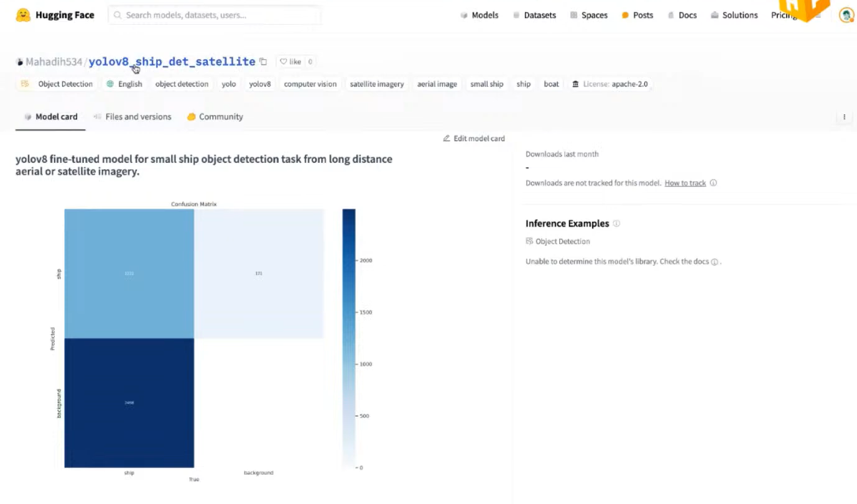
Task: Select the Object Detection task tag
Action: click(x=57, y=84)
